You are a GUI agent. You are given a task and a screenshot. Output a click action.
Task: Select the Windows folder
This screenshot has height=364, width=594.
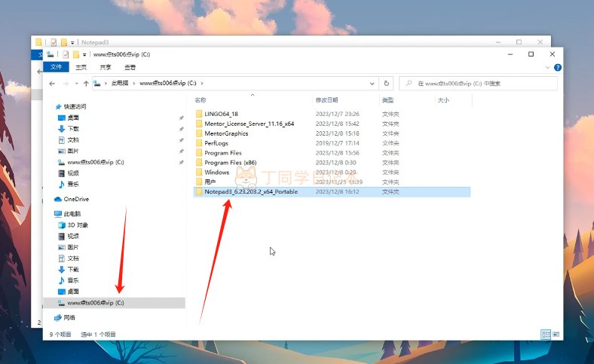click(216, 172)
